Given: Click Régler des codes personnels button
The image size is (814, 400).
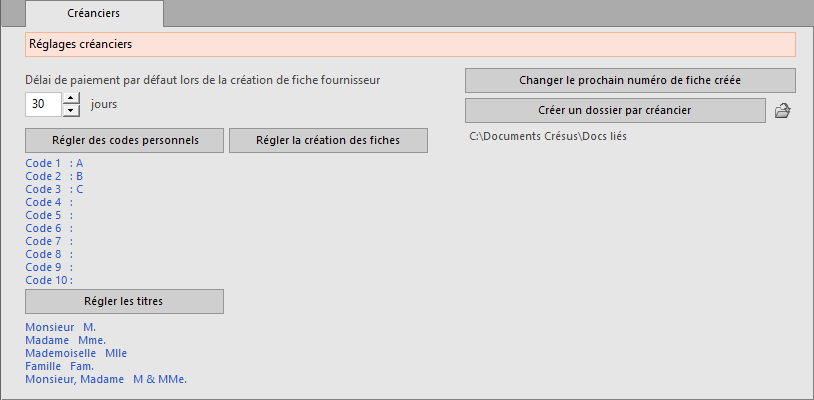Looking at the screenshot, I should 125,141.
